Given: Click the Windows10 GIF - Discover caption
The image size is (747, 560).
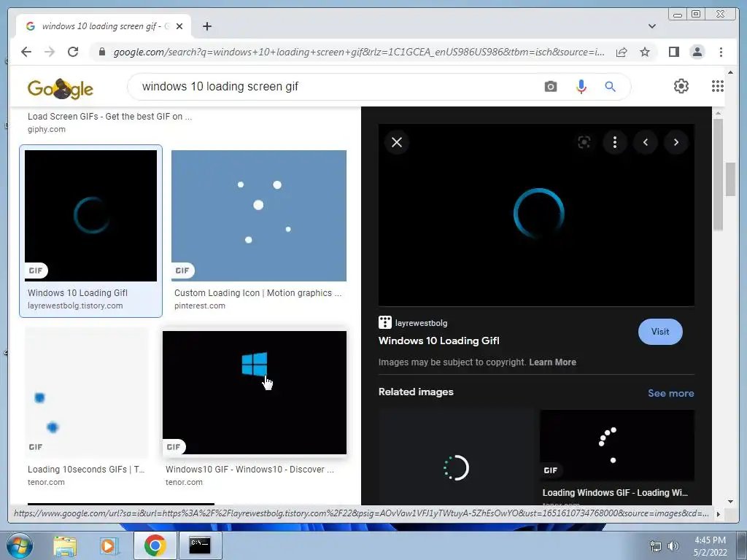Looking at the screenshot, I should 249,470.
